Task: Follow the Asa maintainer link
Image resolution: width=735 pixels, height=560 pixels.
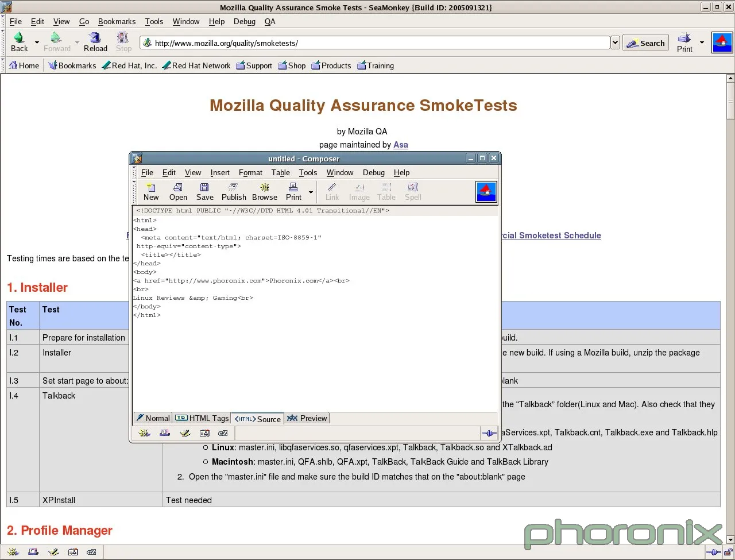Action: [400, 145]
